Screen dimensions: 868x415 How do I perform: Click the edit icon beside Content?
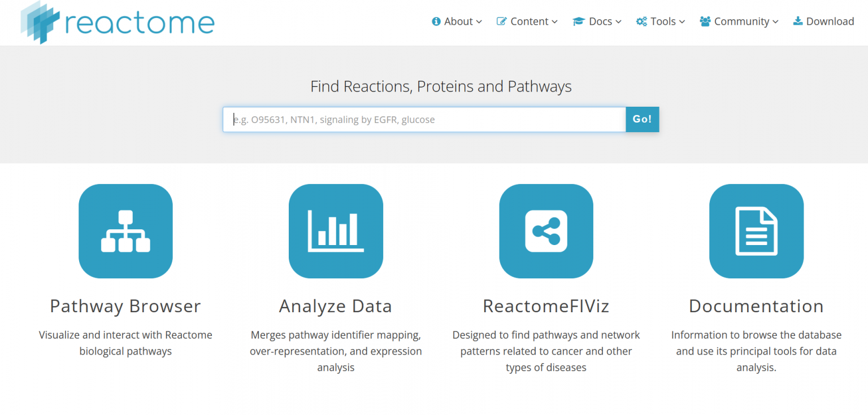[501, 21]
